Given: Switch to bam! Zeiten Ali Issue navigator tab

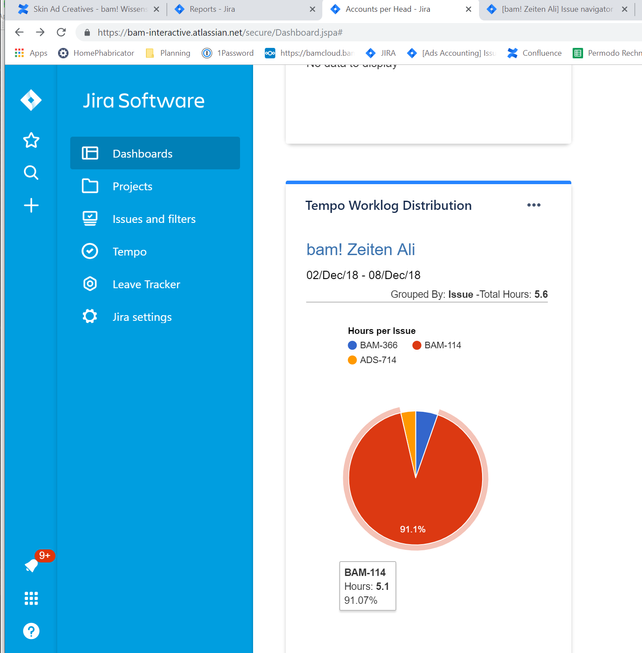Looking at the screenshot, I should tap(557, 9).
